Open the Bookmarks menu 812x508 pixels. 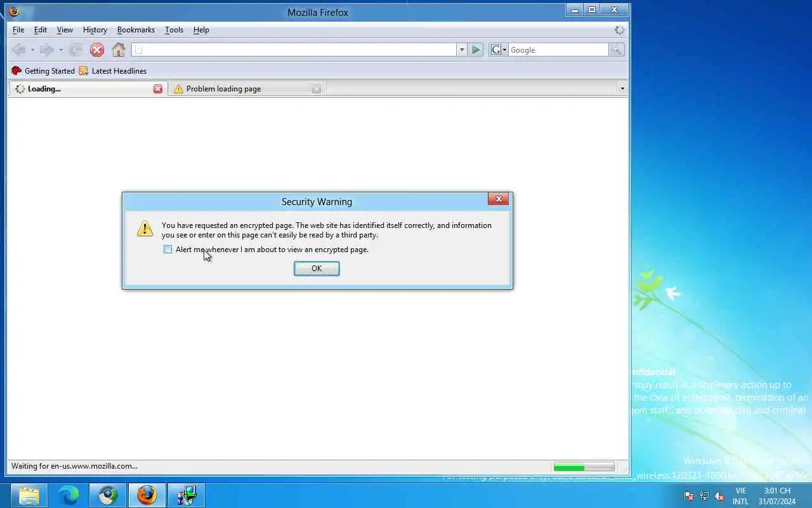pos(136,30)
